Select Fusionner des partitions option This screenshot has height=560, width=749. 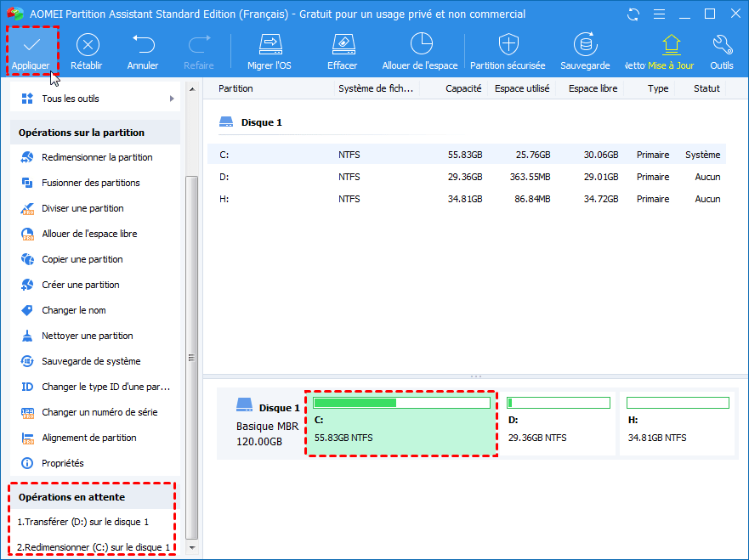[x=90, y=183]
